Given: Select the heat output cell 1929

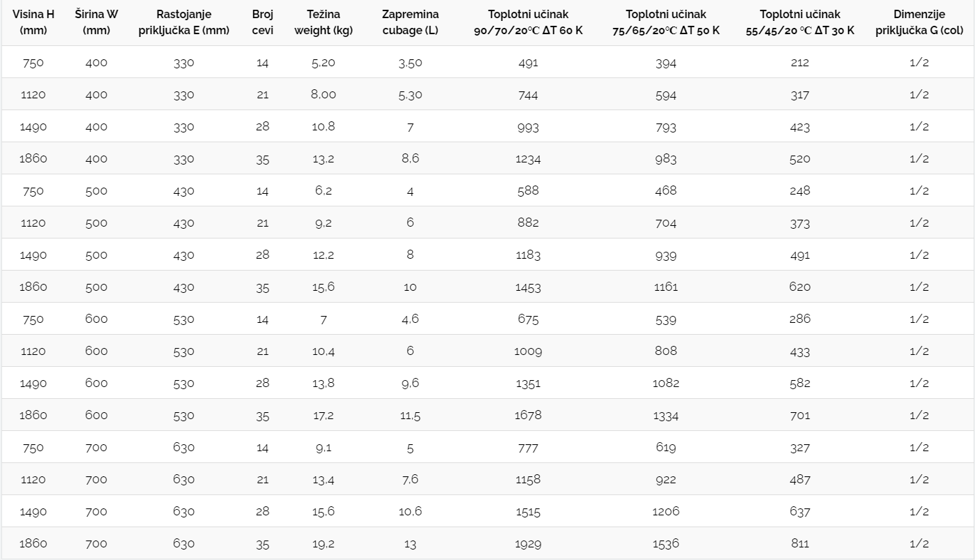Looking at the screenshot, I should pyautogui.click(x=528, y=544).
